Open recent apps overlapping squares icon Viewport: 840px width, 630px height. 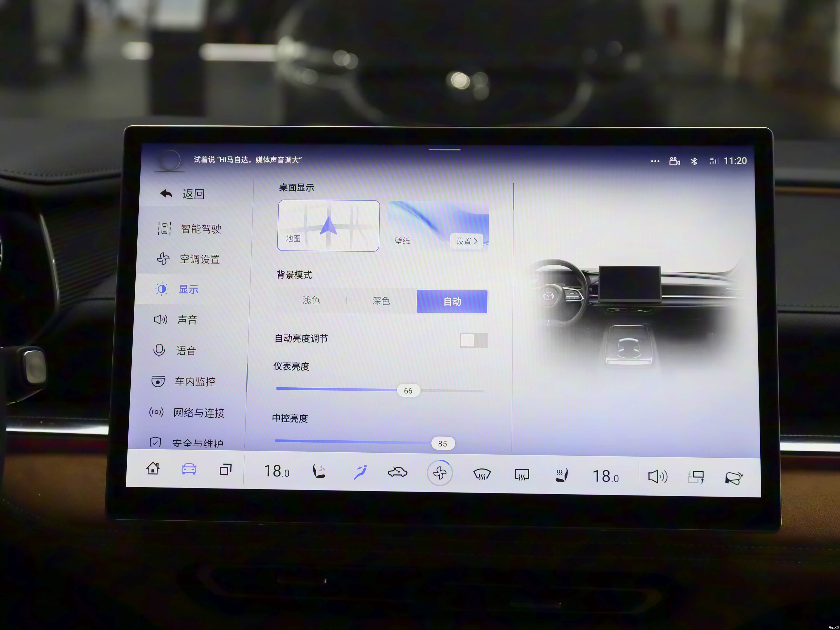(226, 470)
